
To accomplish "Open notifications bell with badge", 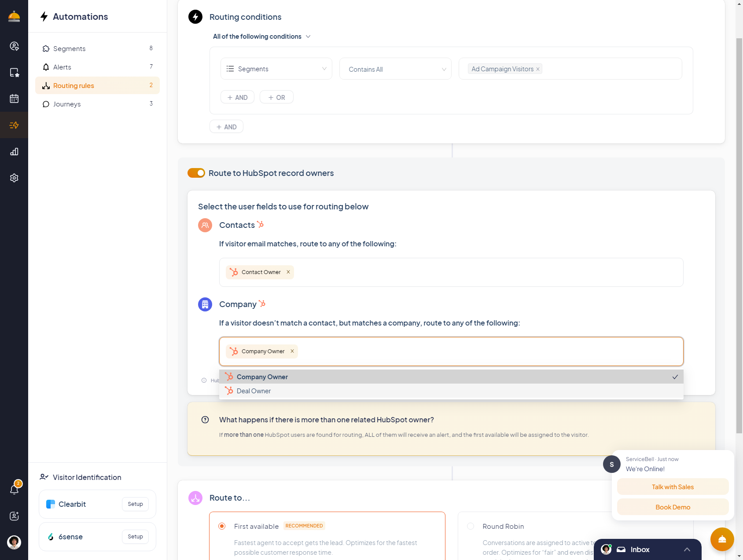I will pyautogui.click(x=15, y=489).
